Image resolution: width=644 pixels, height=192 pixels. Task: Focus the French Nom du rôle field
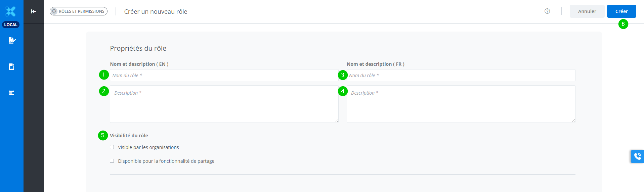(461, 75)
